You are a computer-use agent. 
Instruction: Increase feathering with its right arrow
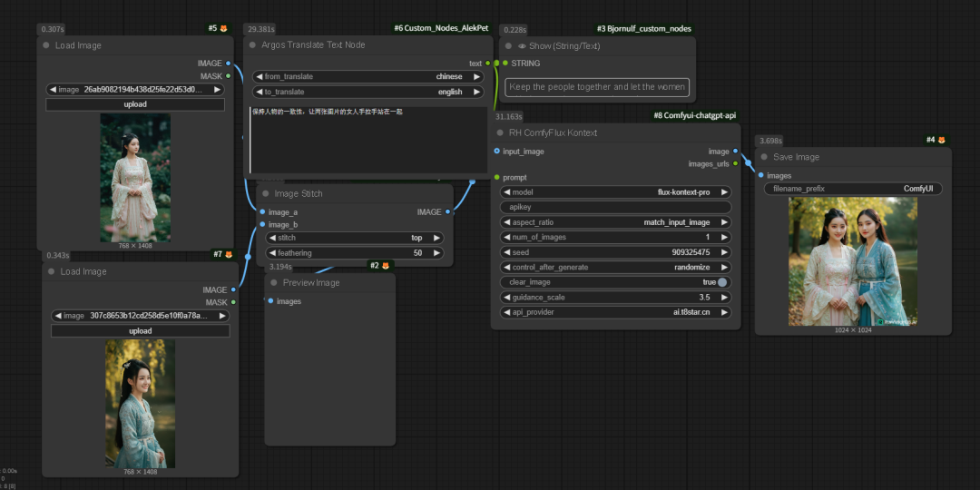point(436,253)
